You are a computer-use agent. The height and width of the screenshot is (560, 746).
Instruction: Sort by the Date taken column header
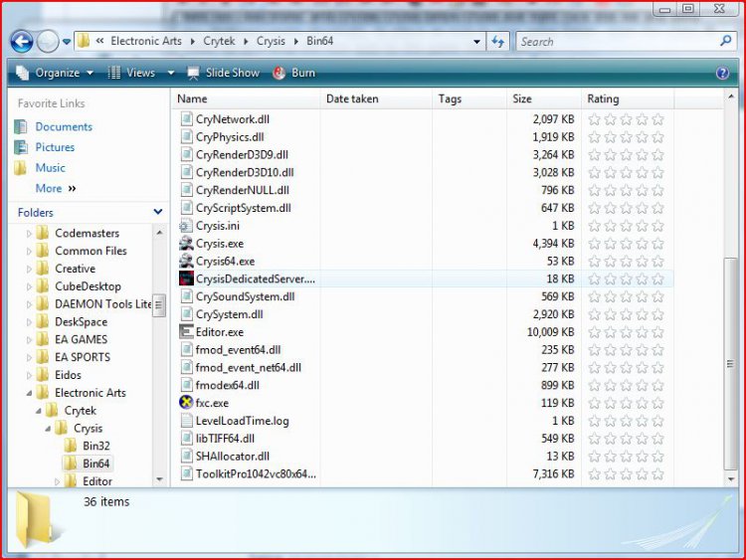tap(376, 98)
